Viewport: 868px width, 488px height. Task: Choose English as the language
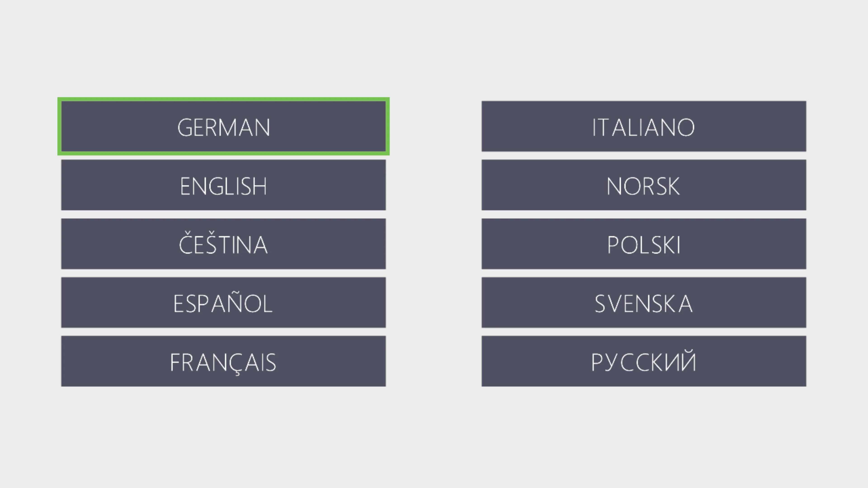(223, 185)
